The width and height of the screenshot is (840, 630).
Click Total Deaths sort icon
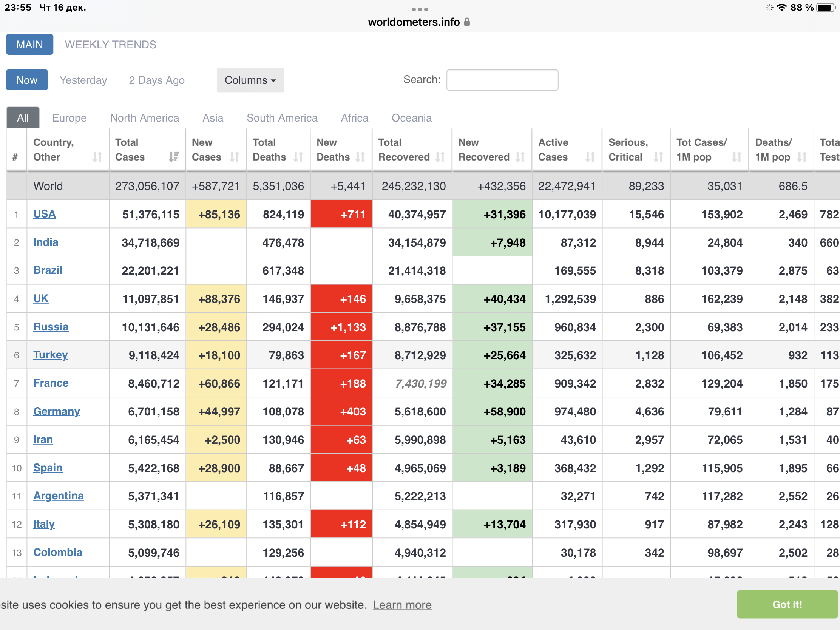tap(298, 157)
